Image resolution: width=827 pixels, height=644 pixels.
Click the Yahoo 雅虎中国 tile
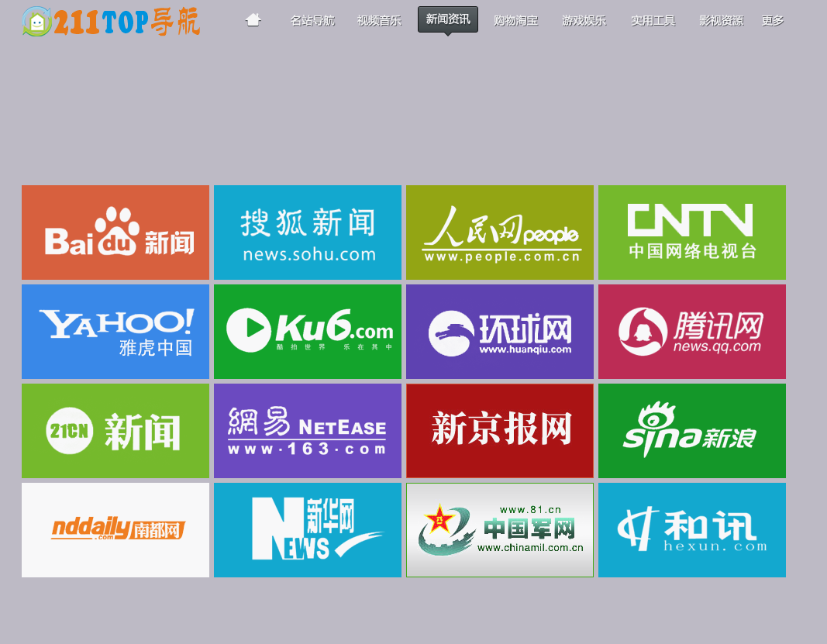click(x=115, y=332)
